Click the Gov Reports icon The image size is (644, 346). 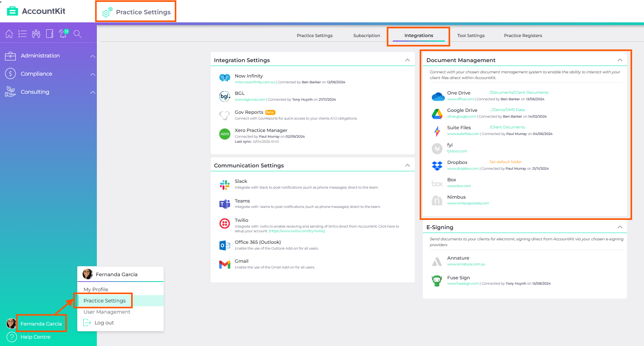point(225,115)
